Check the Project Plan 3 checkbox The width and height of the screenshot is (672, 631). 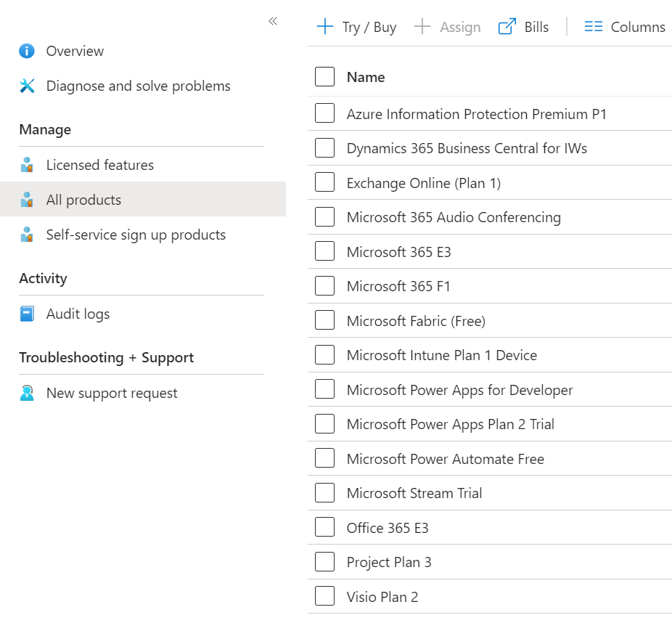click(x=325, y=562)
